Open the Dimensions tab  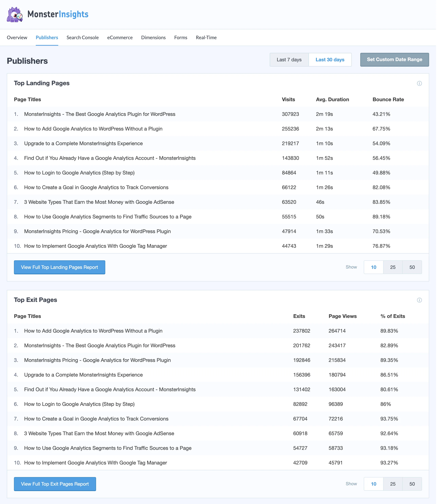point(154,37)
